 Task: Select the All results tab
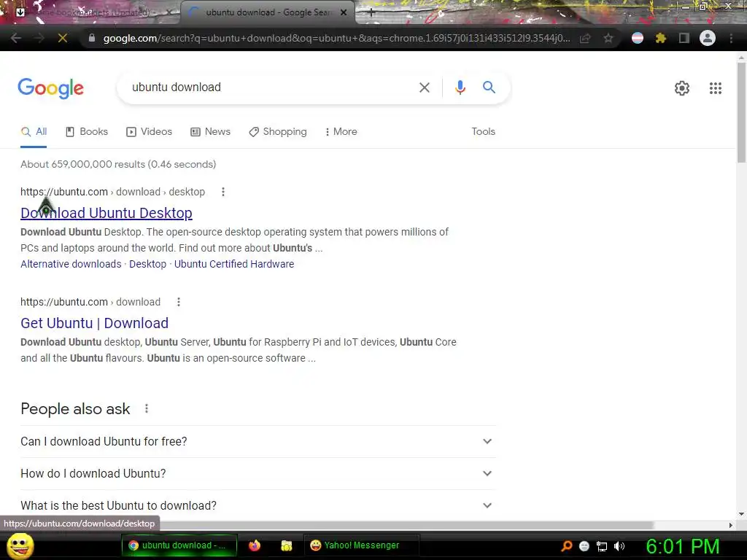click(x=34, y=132)
